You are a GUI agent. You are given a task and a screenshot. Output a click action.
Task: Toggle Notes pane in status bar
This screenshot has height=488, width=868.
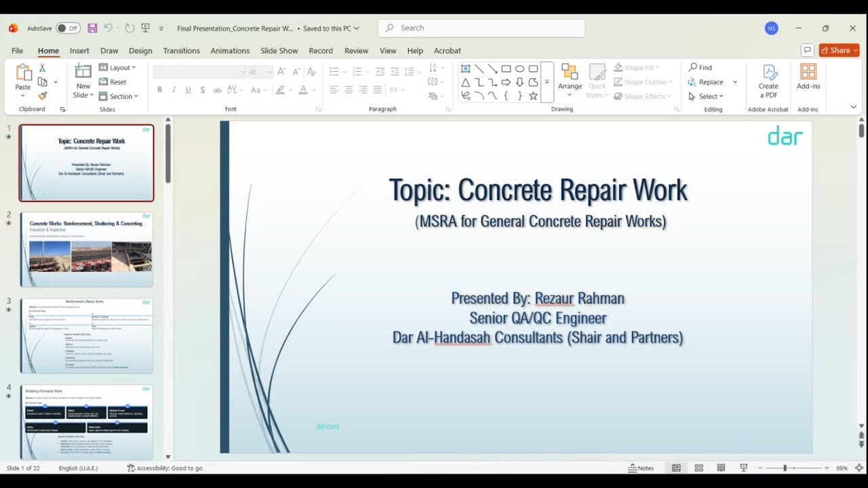(642, 468)
